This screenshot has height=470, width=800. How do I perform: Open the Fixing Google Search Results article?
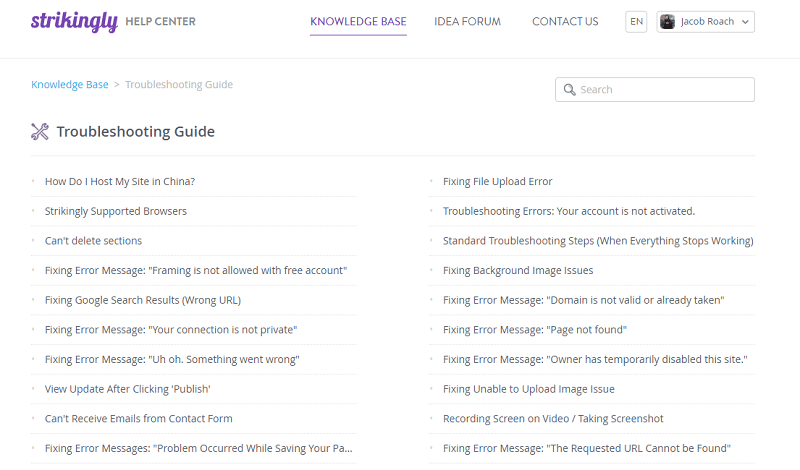coord(143,300)
